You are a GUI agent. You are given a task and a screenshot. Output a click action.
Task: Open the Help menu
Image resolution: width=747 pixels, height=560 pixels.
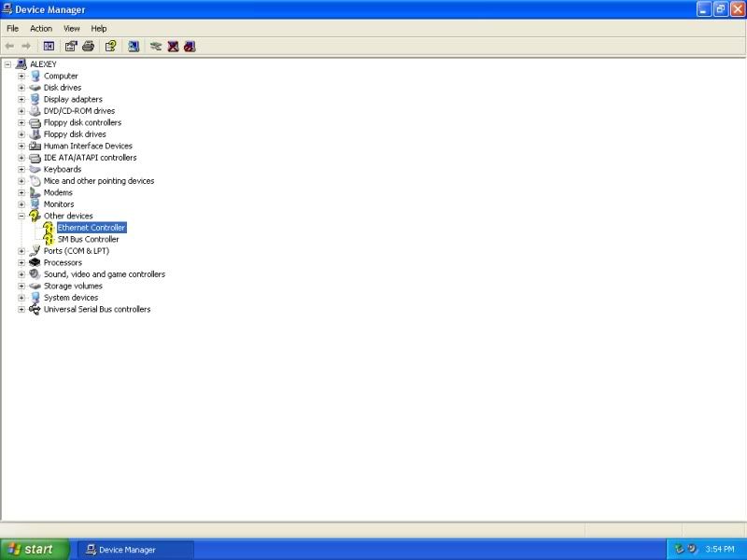click(99, 29)
